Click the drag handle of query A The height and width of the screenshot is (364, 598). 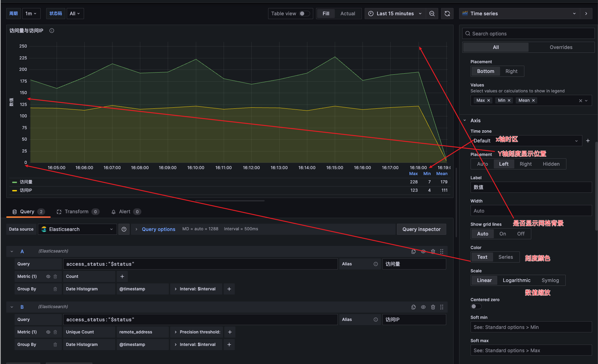pyautogui.click(x=442, y=251)
